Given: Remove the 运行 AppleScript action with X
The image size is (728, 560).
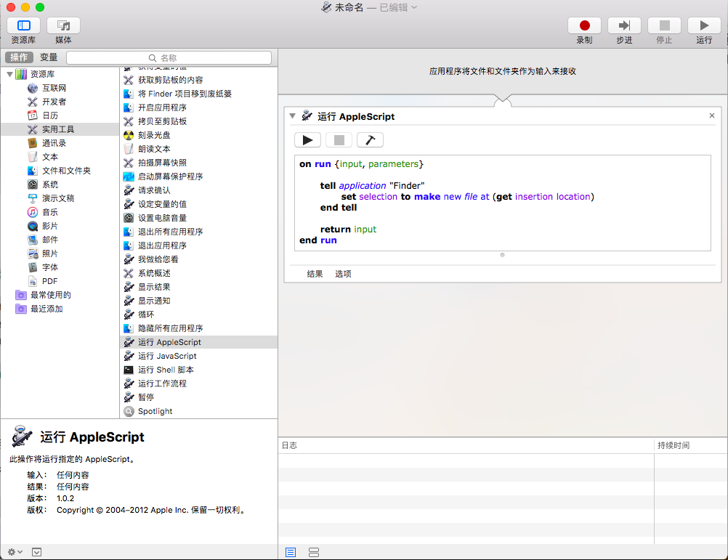Looking at the screenshot, I should point(712,115).
